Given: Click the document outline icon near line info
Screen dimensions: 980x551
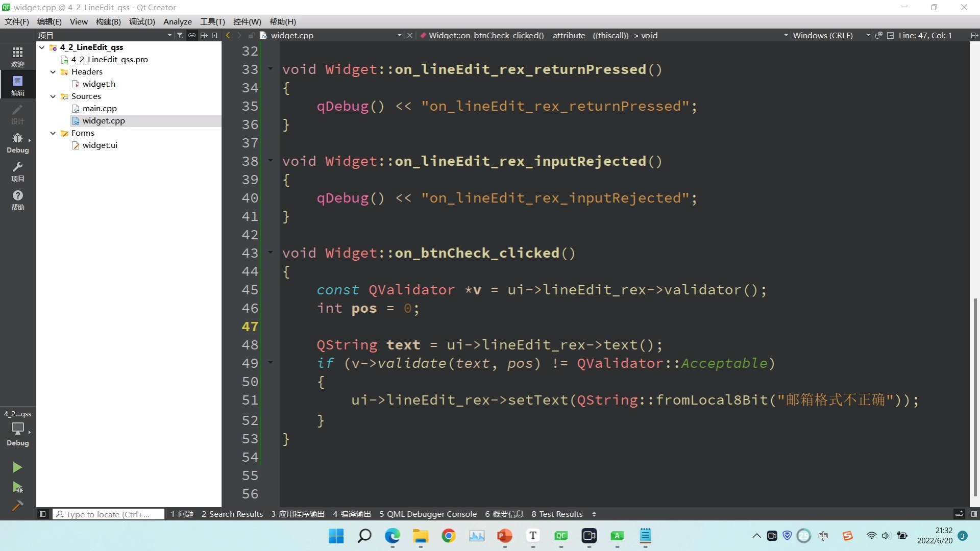Looking at the screenshot, I should (890, 35).
